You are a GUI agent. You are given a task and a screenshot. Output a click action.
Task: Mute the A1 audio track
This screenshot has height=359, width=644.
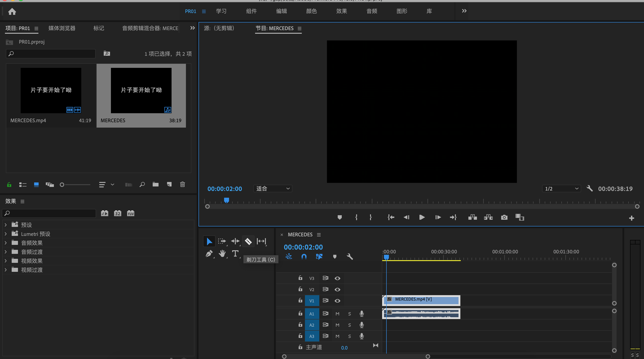point(337,314)
